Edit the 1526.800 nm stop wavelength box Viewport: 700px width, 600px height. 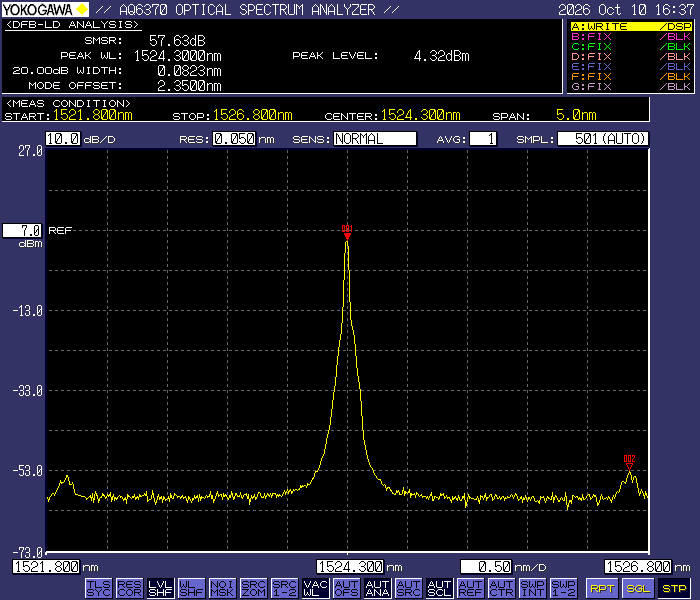[x=638, y=567]
